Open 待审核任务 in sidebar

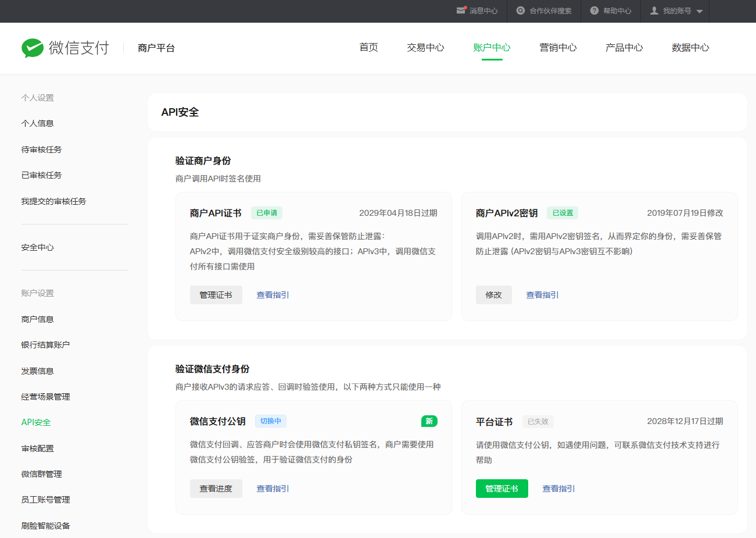pyautogui.click(x=42, y=149)
